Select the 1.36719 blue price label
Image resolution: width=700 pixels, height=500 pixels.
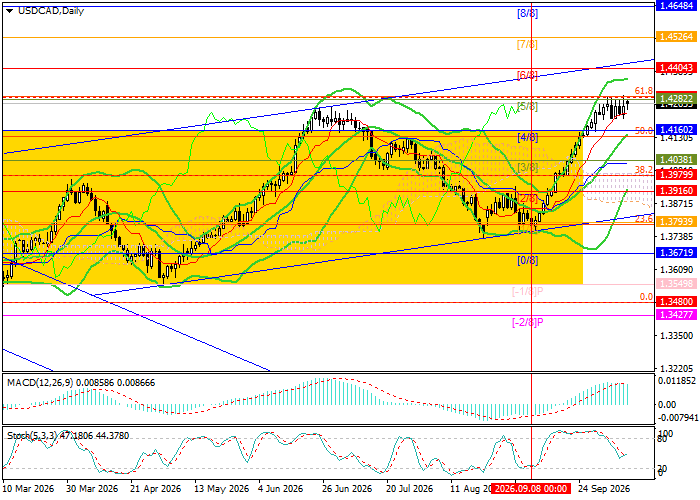coord(676,253)
